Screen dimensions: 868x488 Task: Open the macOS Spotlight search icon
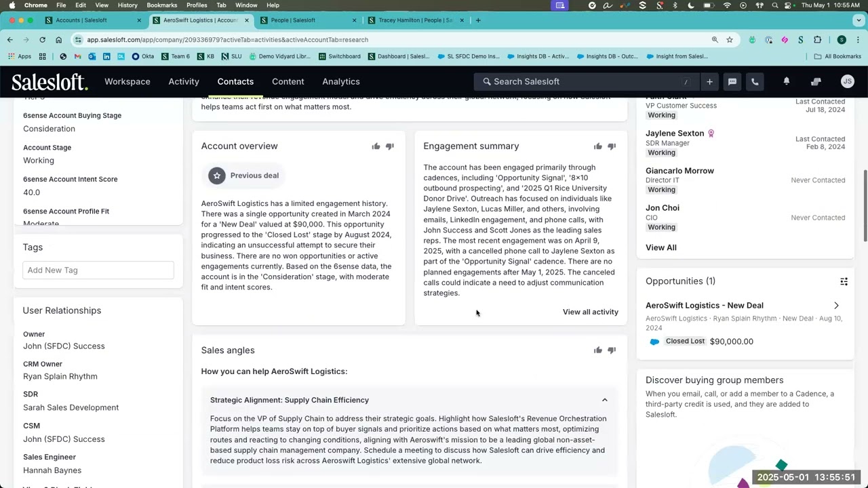[774, 5]
